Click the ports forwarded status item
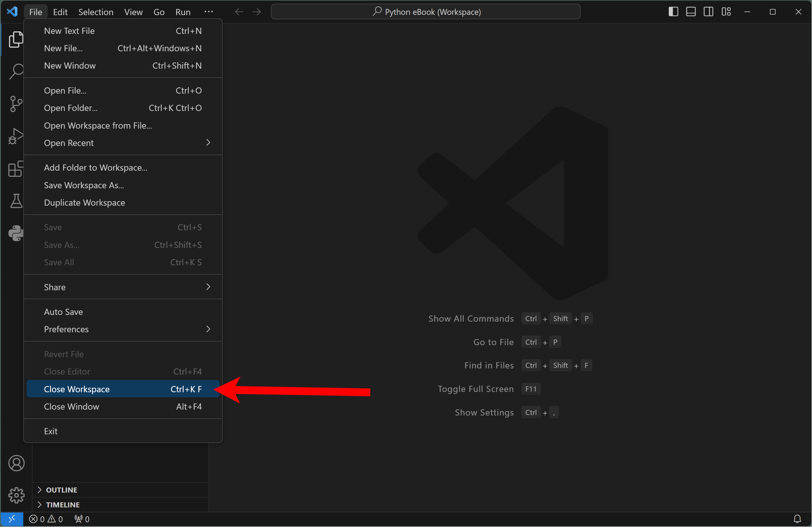This screenshot has width=812, height=527. [x=82, y=519]
